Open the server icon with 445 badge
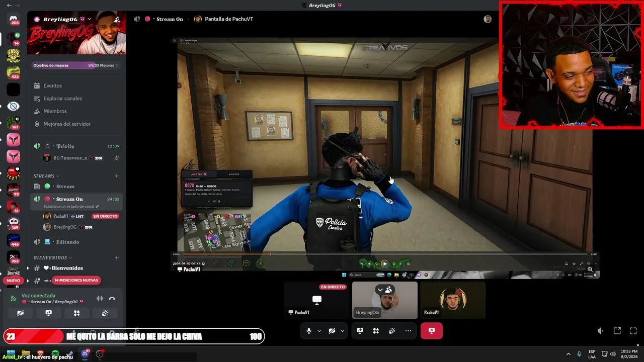The width and height of the screenshot is (644, 362). tap(14, 240)
